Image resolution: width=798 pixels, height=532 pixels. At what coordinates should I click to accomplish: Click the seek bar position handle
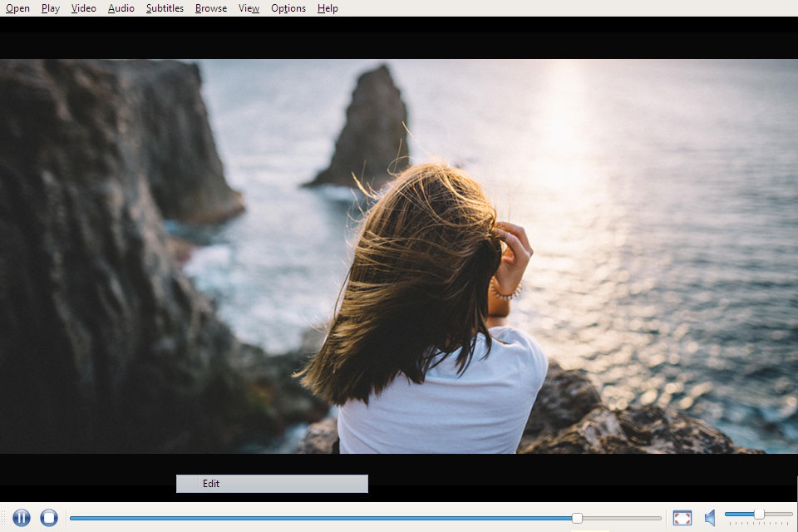click(577, 518)
